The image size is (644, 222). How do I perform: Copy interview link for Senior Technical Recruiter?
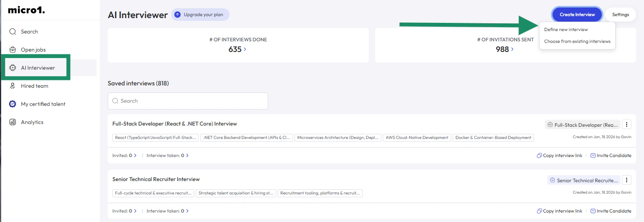tap(560, 211)
